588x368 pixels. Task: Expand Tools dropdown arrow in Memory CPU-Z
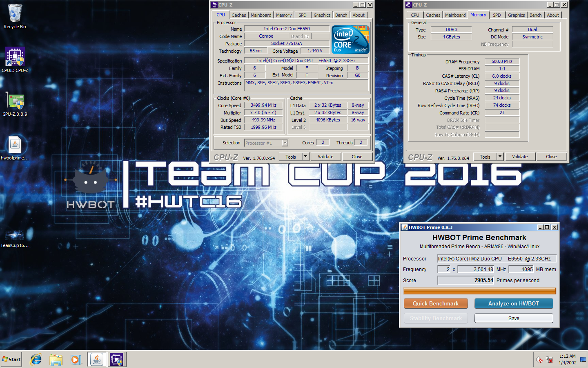coord(500,157)
